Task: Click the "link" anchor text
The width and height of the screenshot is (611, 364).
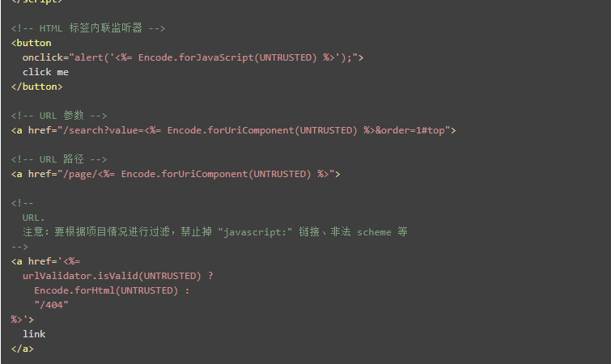Action: [x=34, y=334]
